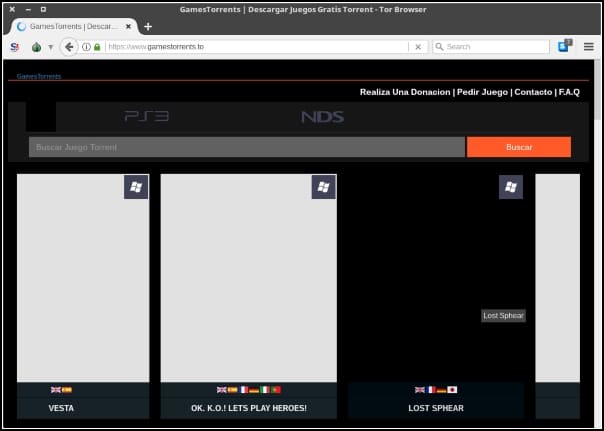
Task: Click the Portuguese flag under OK K.O.
Action: 276,390
